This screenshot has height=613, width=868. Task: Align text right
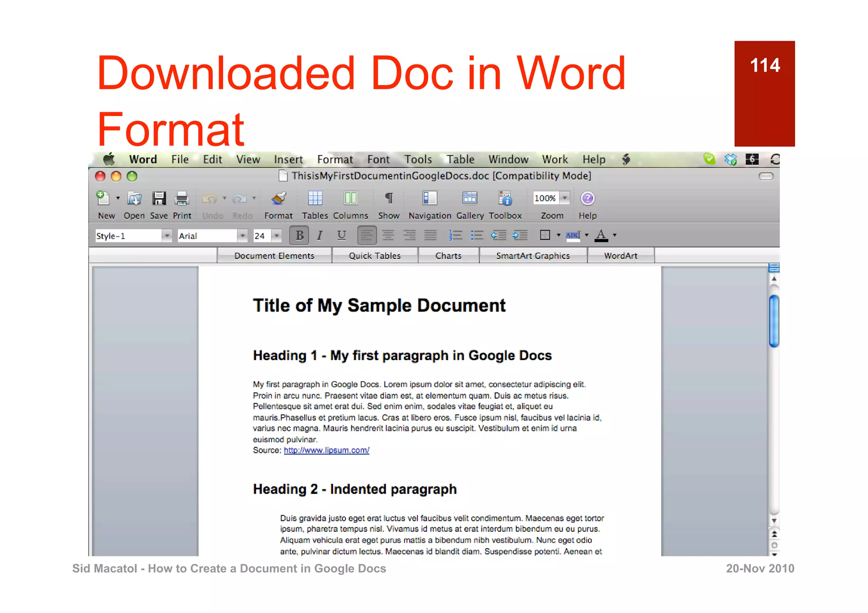tap(409, 235)
